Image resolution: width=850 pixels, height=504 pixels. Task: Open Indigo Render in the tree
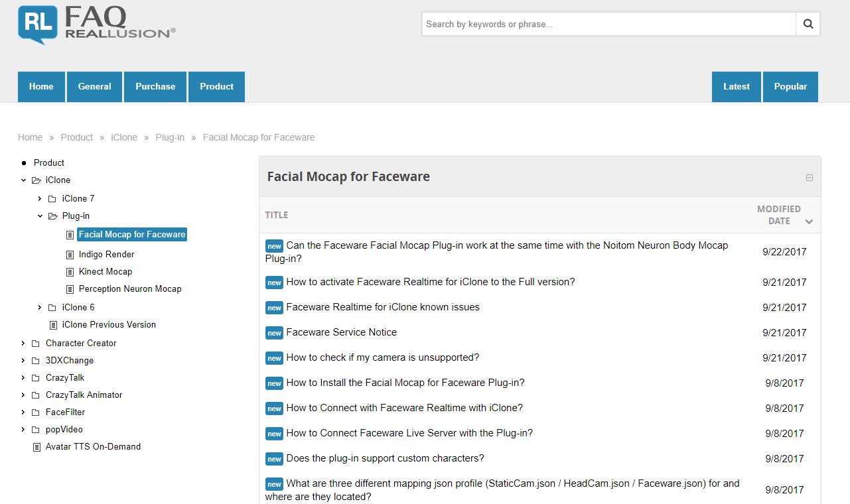tap(106, 254)
